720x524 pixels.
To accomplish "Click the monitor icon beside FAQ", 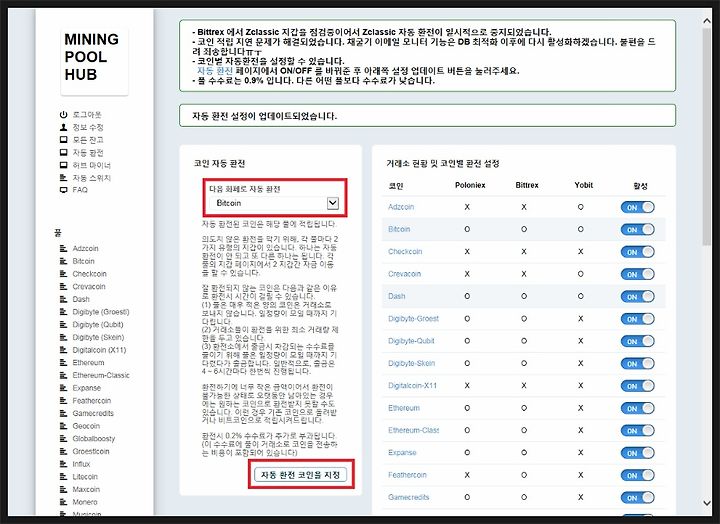I will tap(63, 190).
